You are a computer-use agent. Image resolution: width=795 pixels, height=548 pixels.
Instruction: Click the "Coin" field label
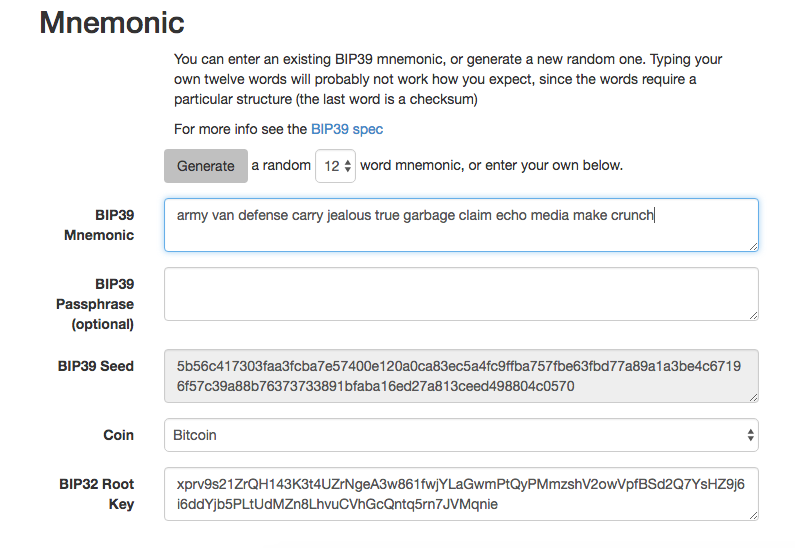pyautogui.click(x=118, y=435)
